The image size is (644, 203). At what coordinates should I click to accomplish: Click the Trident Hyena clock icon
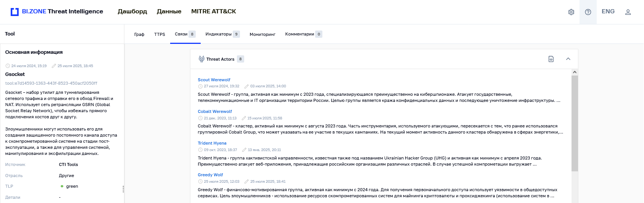tap(200, 150)
